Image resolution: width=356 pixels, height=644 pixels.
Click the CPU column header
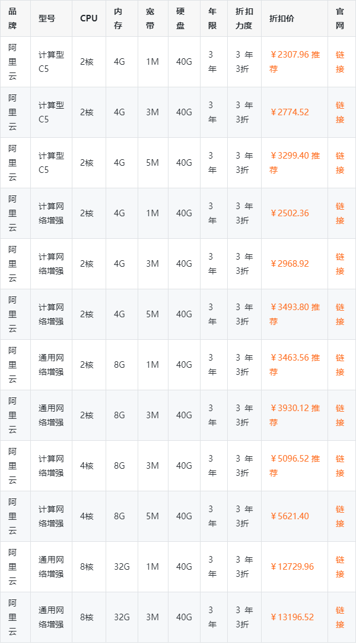[89, 18]
